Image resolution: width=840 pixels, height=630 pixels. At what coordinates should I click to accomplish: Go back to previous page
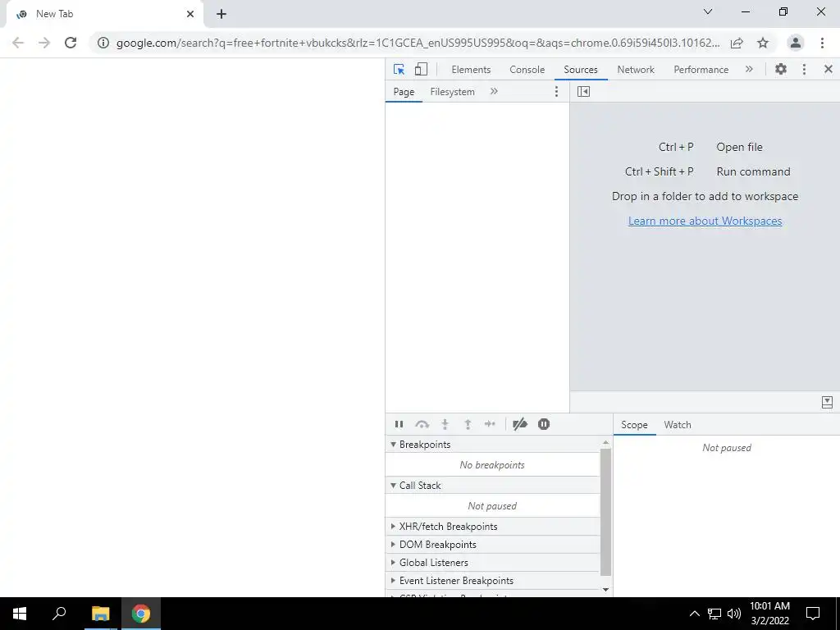click(18, 43)
